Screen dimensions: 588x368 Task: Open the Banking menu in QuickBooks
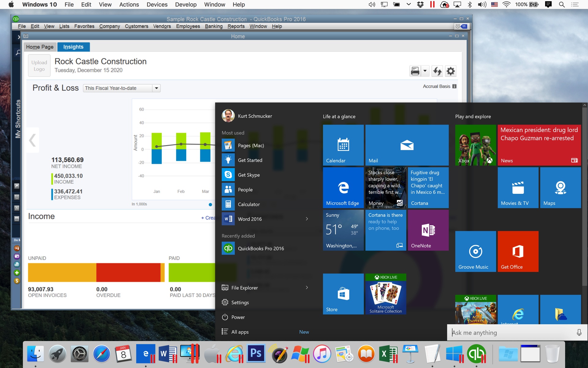214,26
